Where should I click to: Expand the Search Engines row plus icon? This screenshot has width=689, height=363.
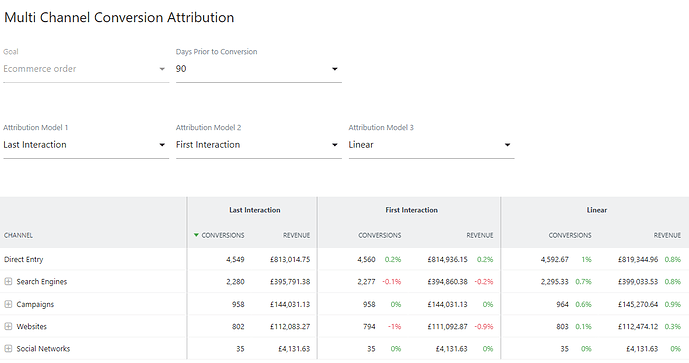click(8, 282)
